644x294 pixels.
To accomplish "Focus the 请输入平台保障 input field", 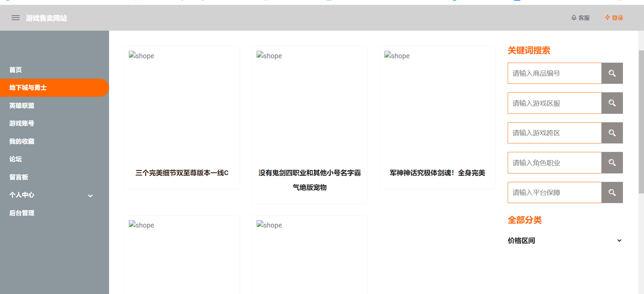I will click(554, 192).
